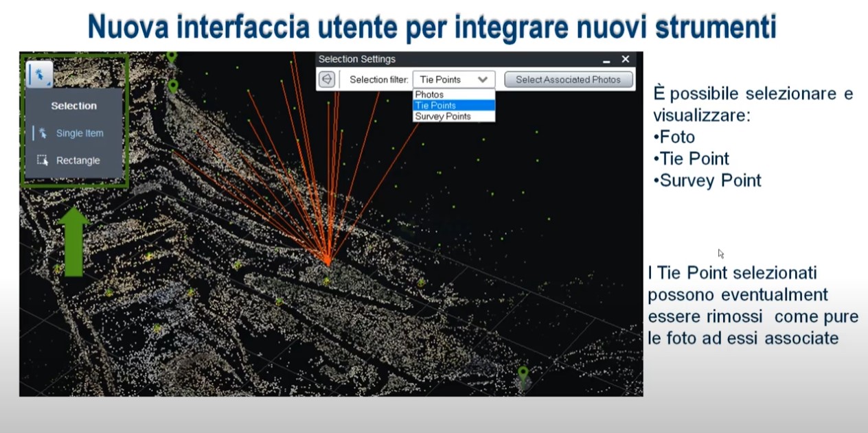Screen dimensions: 868x433
Task: Minimize the Selection Settings dialog
Action: [606, 60]
